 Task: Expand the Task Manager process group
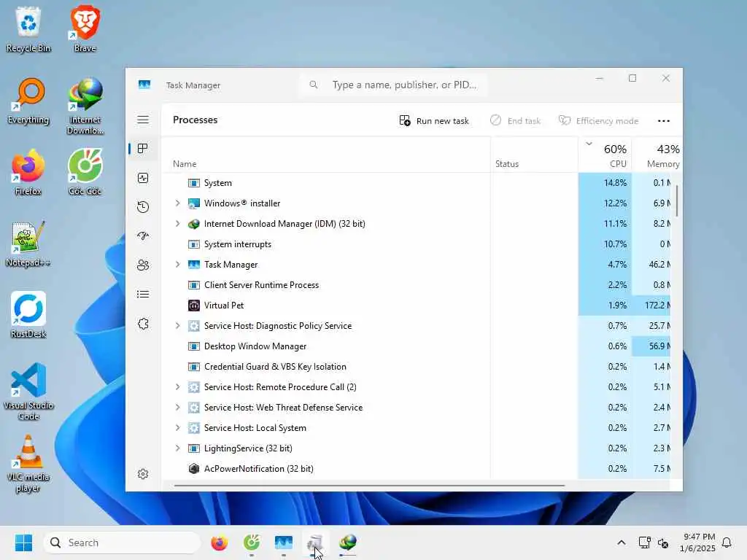point(178,264)
